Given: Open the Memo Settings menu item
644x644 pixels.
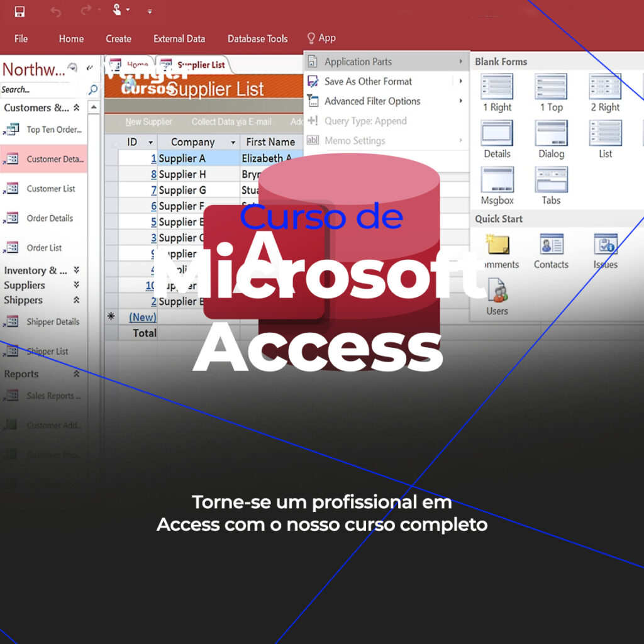Looking at the screenshot, I should pyautogui.click(x=387, y=140).
